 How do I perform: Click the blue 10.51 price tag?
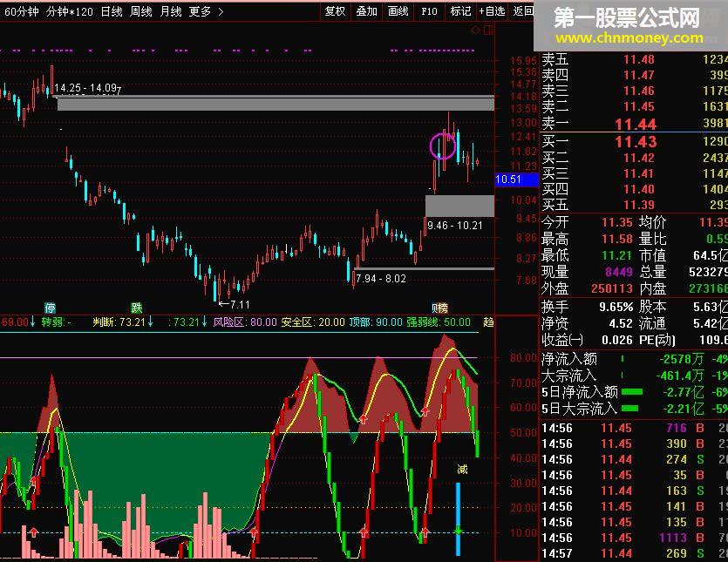[x=517, y=179]
